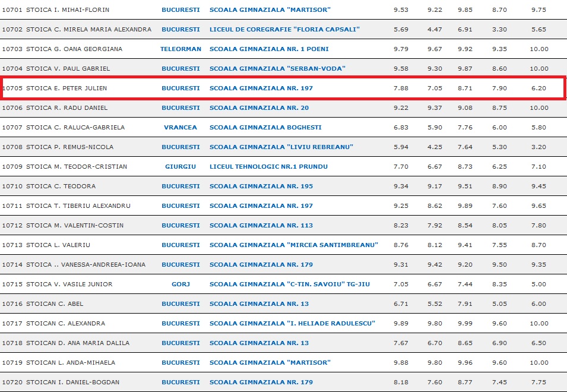Select the student name STOICA E. PETER JULIEN
The image size is (567, 392).
pyautogui.click(x=66, y=88)
